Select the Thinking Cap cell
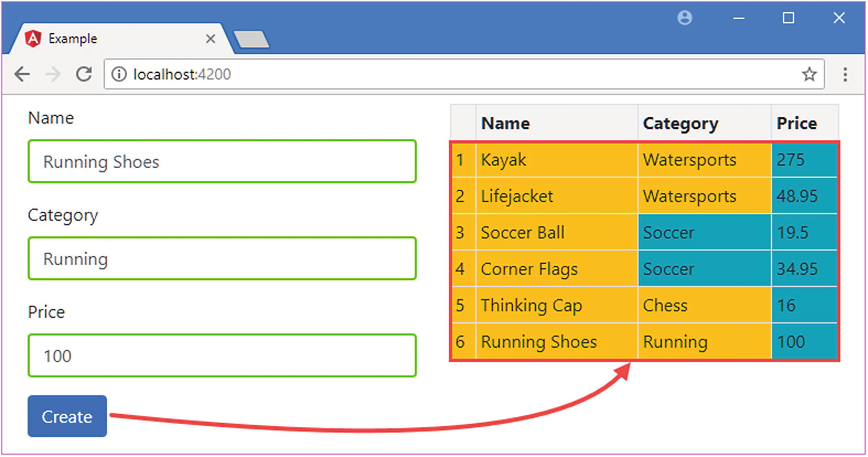This screenshot has height=457, width=868. [x=557, y=305]
